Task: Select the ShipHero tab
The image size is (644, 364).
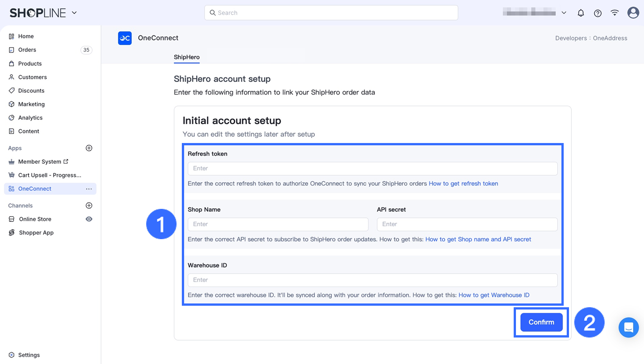Action: (x=186, y=57)
